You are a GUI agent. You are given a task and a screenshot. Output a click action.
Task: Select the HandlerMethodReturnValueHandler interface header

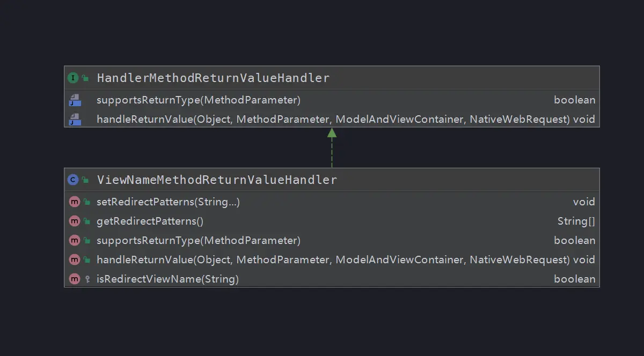[x=213, y=78]
